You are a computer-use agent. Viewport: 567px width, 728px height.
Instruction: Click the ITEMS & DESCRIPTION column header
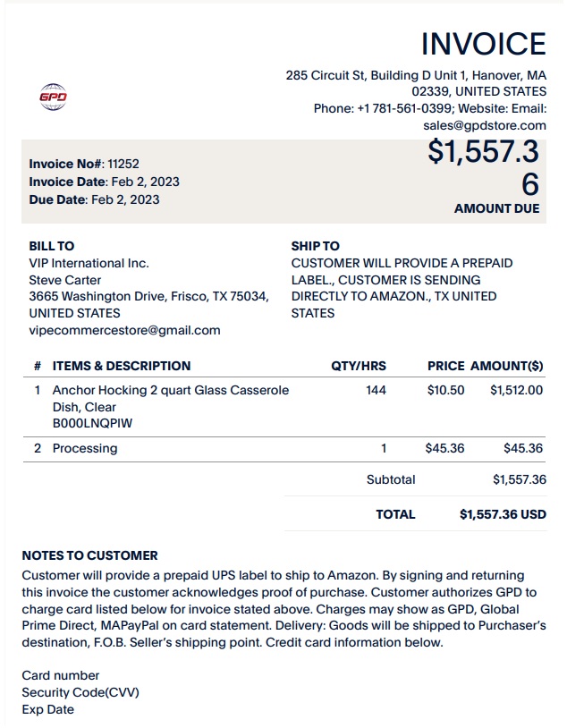tap(122, 366)
